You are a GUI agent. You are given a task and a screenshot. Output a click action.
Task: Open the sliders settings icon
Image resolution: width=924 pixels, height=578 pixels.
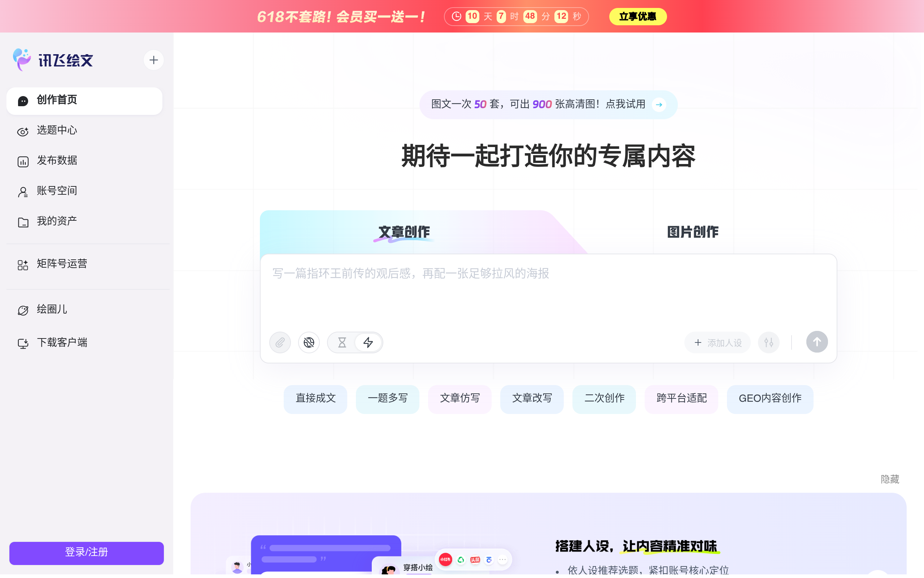[768, 342]
